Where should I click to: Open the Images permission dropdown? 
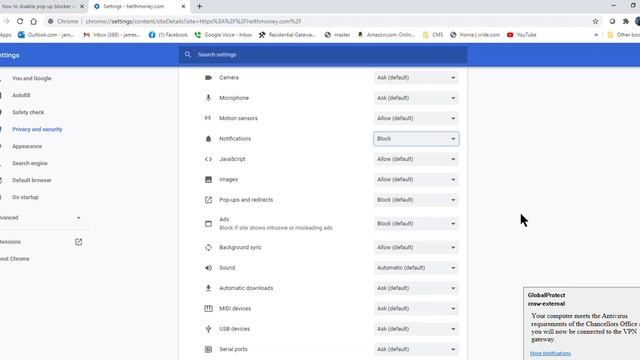[x=416, y=180]
